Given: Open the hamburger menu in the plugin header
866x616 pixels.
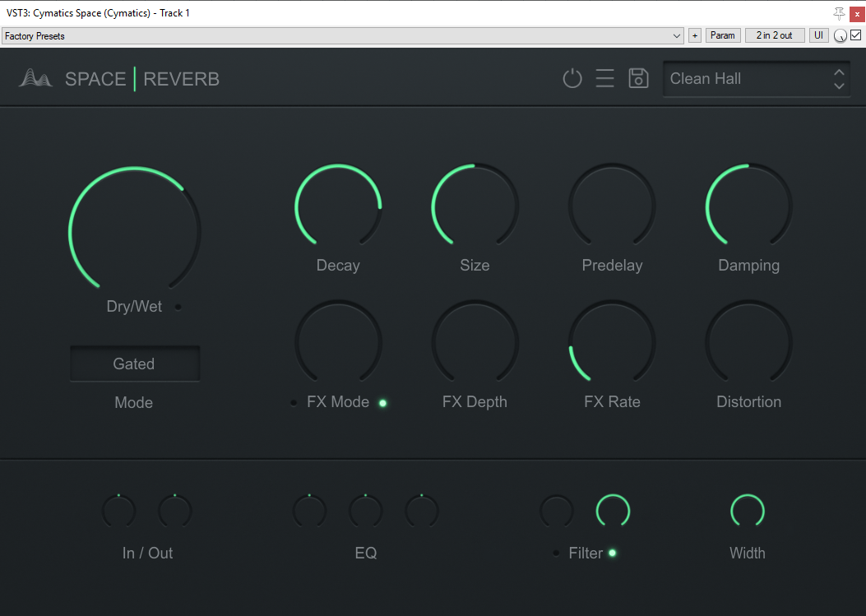Looking at the screenshot, I should [x=605, y=77].
